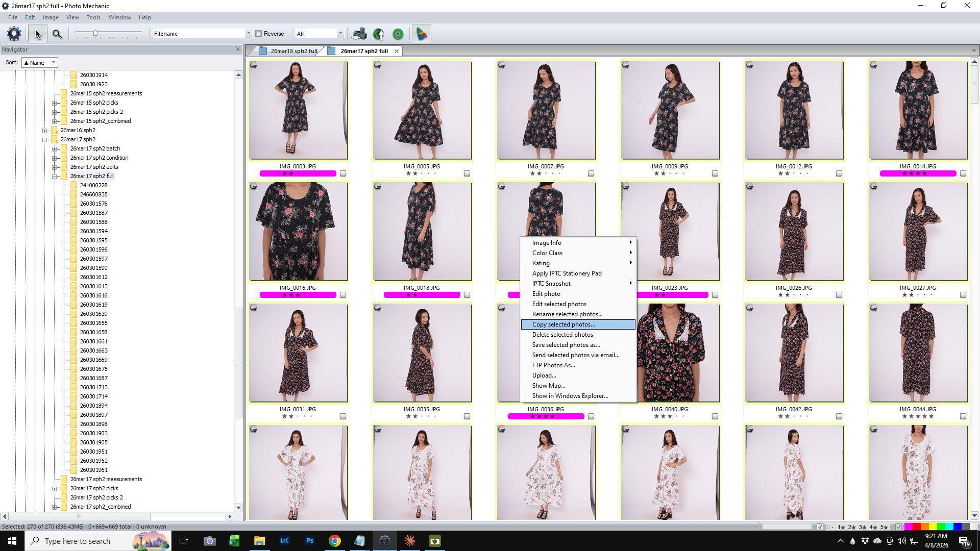Choose Copy selected photos from context menu
This screenshot has width=980, height=551.
pyautogui.click(x=563, y=324)
